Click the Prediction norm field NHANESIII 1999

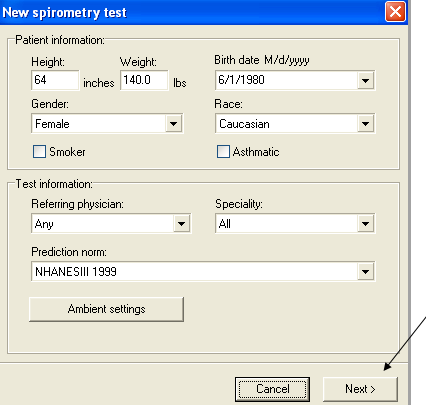[x=203, y=272]
